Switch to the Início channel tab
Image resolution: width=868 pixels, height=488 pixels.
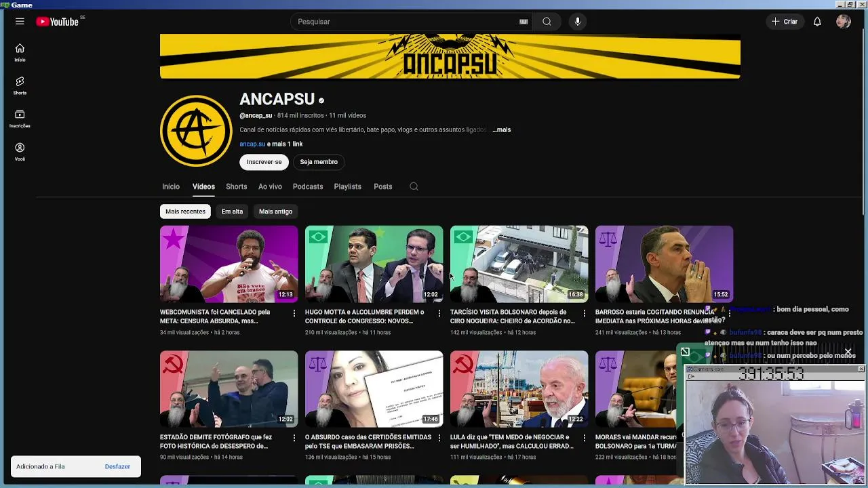pos(171,186)
